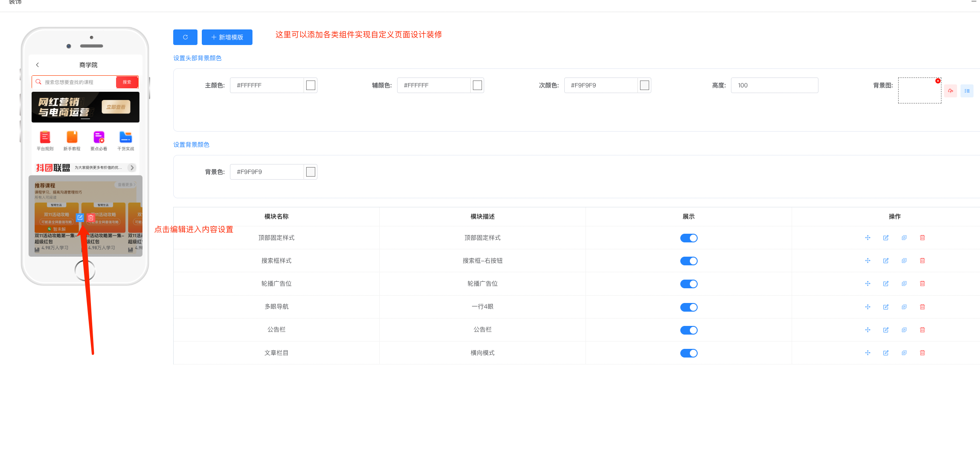Screen dimensions: 980x464
Task: Click edit icon for 公告栏 row
Action: (886, 330)
